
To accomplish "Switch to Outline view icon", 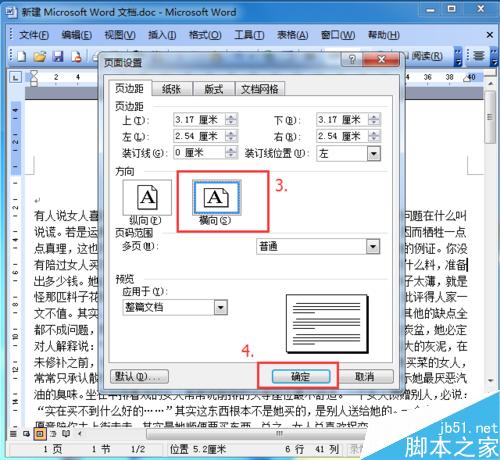I will tap(53, 434).
